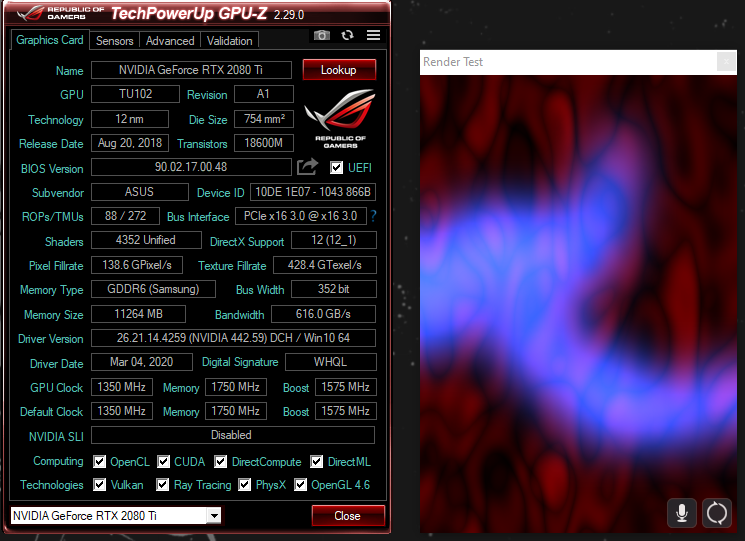This screenshot has width=745, height=541.
Task: Close the Render Test window
Action: tap(726, 62)
